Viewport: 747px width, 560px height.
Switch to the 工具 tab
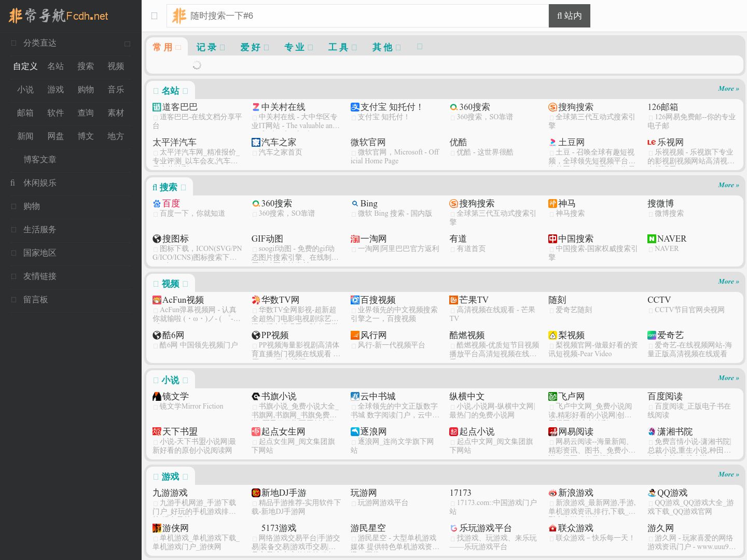(x=342, y=47)
